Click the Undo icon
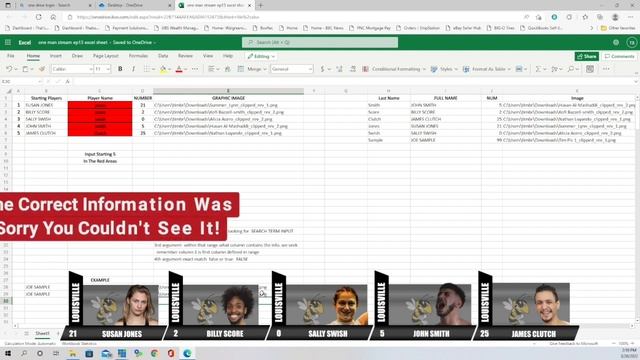This screenshot has height=360, width=640. point(9,69)
